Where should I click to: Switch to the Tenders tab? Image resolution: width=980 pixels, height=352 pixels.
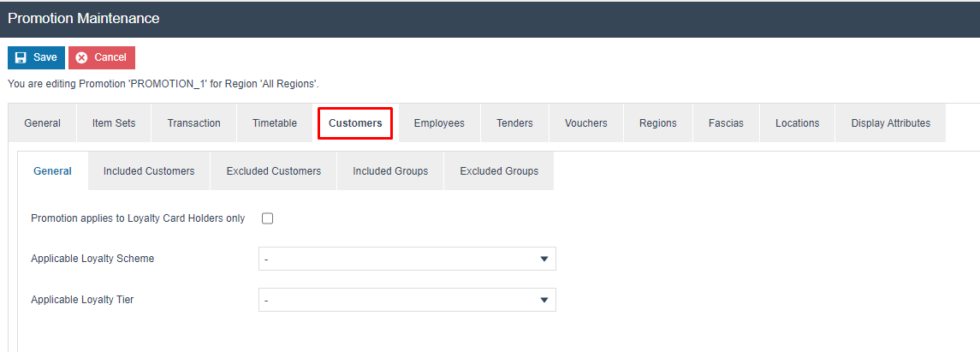(514, 123)
